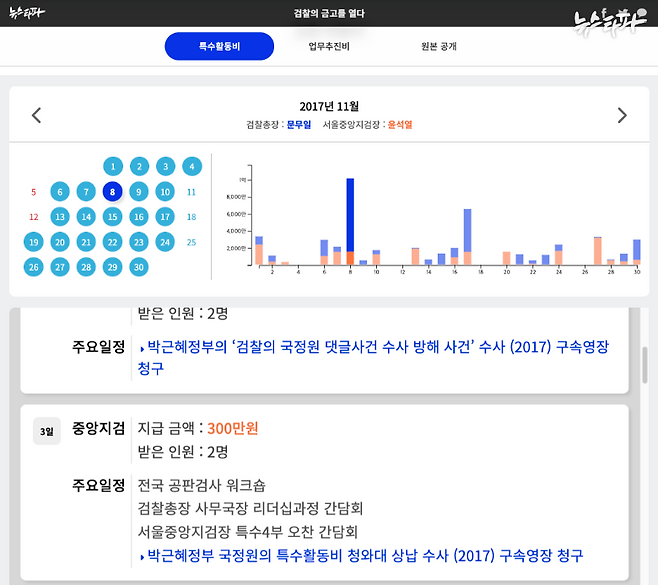Select day 1 in the calendar
This screenshot has width=658, height=585.
(x=113, y=167)
